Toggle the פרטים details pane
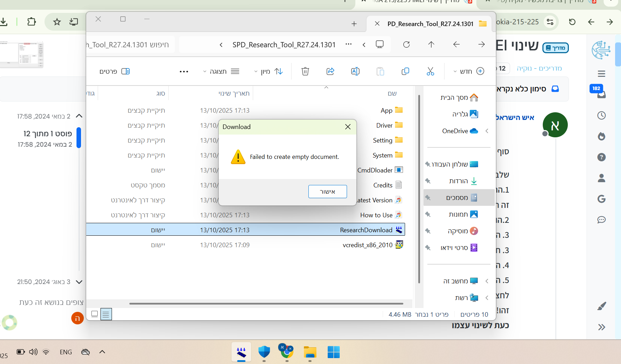Image resolution: width=621 pixels, height=364 pixels. click(115, 71)
